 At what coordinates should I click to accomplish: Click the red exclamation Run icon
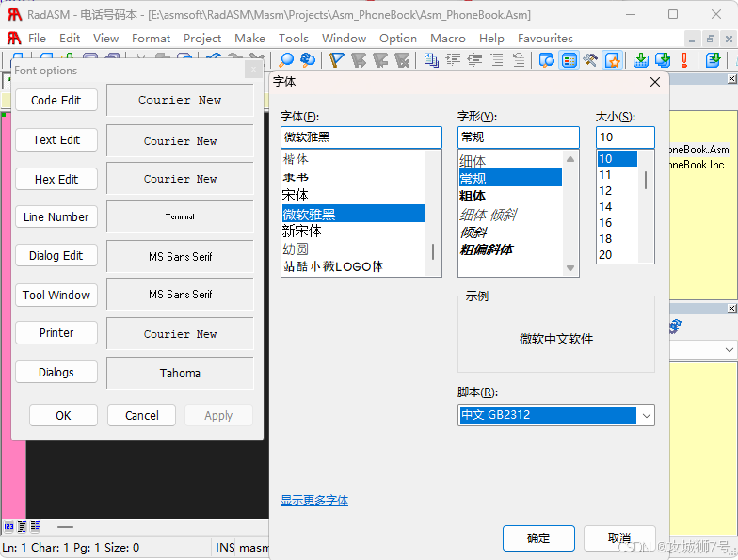(684, 60)
